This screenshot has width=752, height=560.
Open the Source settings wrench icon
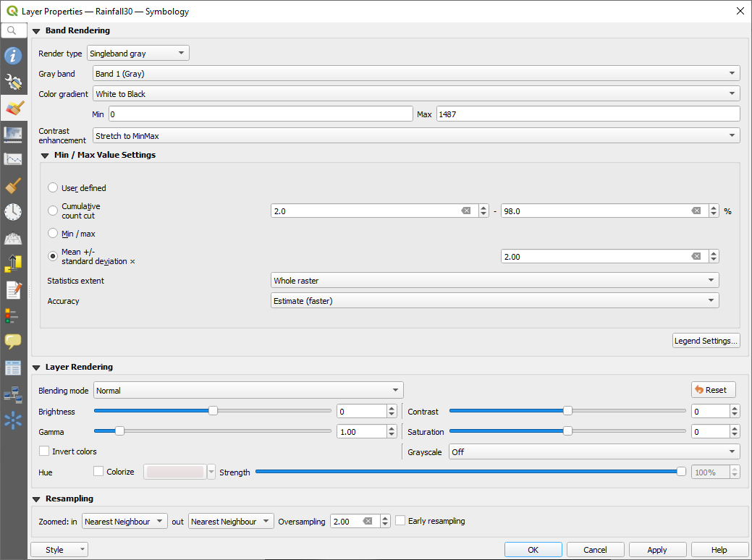[x=13, y=82]
